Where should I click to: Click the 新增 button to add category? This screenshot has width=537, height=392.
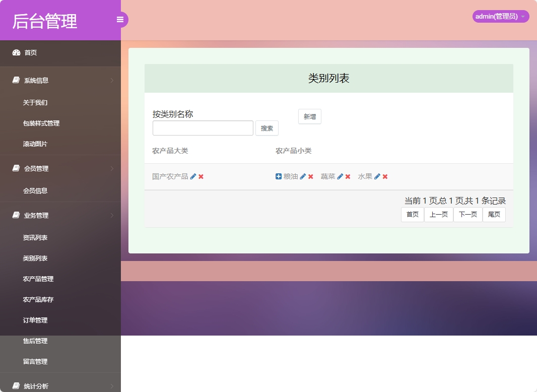[x=309, y=116]
